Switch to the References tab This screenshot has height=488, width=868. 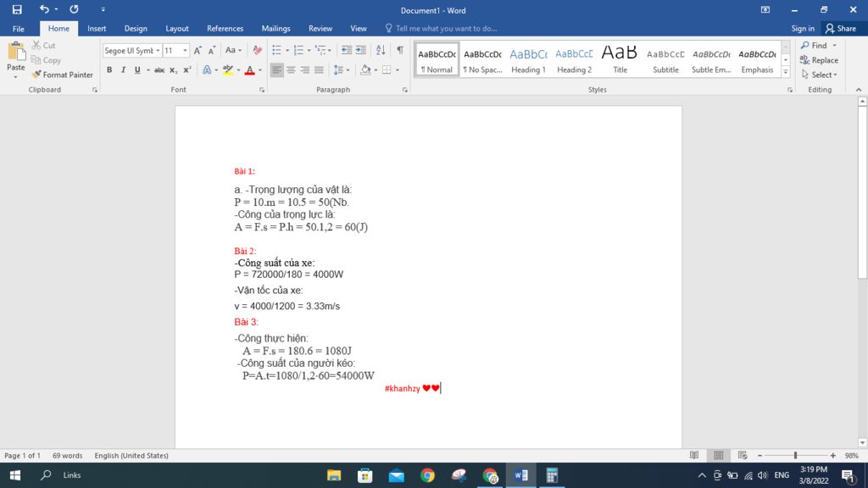pyautogui.click(x=225, y=29)
